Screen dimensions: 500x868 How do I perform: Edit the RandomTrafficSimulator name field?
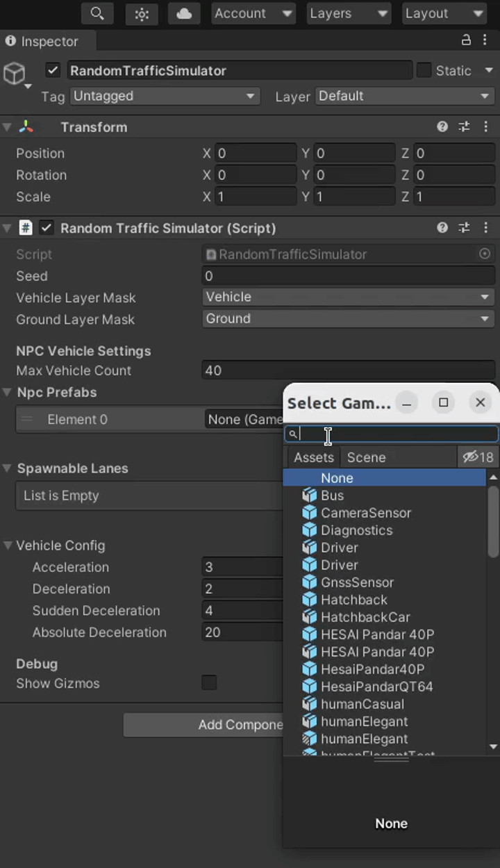(x=240, y=70)
